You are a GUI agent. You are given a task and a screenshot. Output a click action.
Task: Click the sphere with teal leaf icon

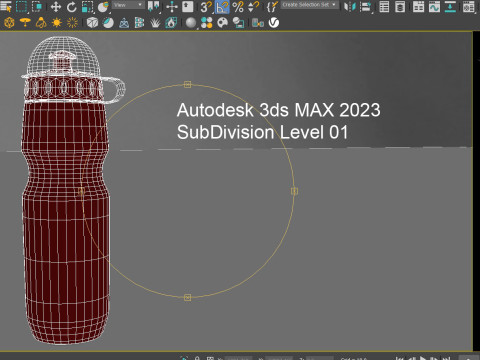point(108,23)
